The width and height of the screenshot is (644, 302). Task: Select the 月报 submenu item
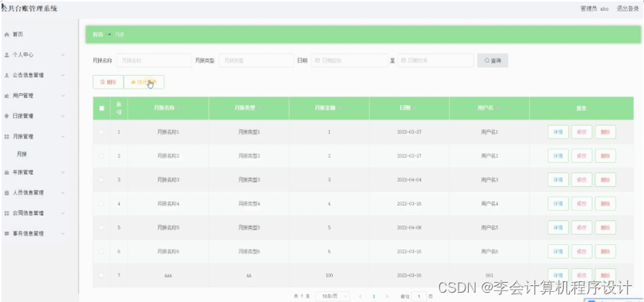pos(22,154)
